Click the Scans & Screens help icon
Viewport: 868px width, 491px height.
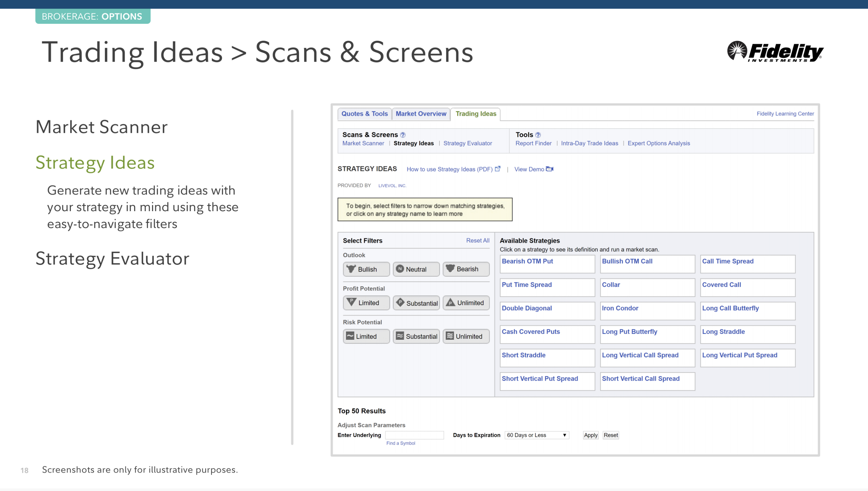point(403,135)
